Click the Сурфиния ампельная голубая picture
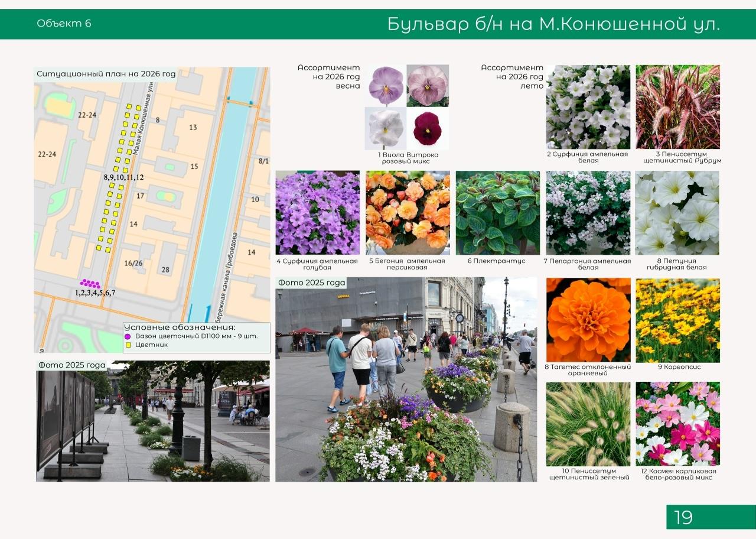The height and width of the screenshot is (539, 756). click(317, 213)
